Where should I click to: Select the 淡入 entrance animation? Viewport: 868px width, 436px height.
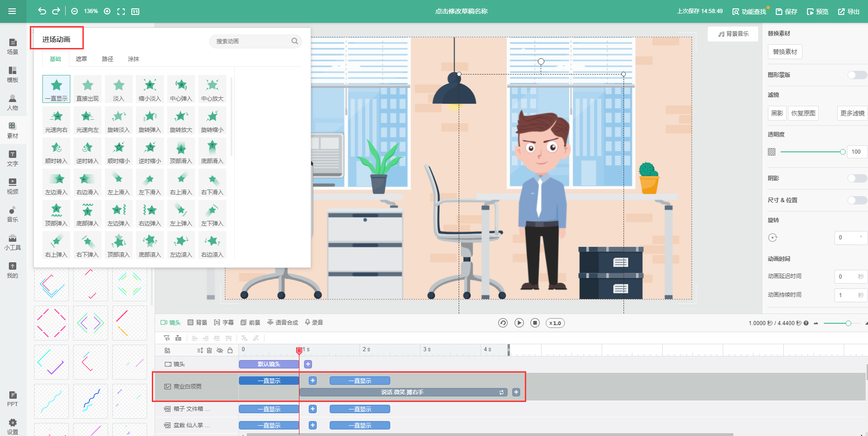coord(119,89)
